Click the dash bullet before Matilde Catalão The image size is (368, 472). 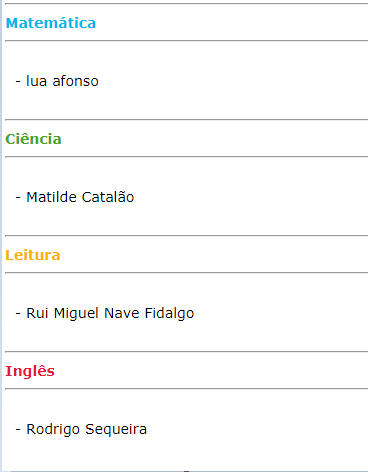pos(18,197)
